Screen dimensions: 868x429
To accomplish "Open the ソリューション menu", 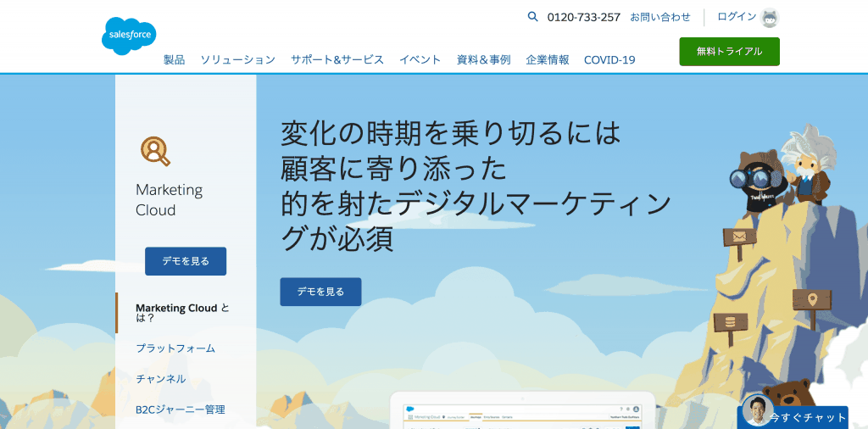I will (x=237, y=60).
